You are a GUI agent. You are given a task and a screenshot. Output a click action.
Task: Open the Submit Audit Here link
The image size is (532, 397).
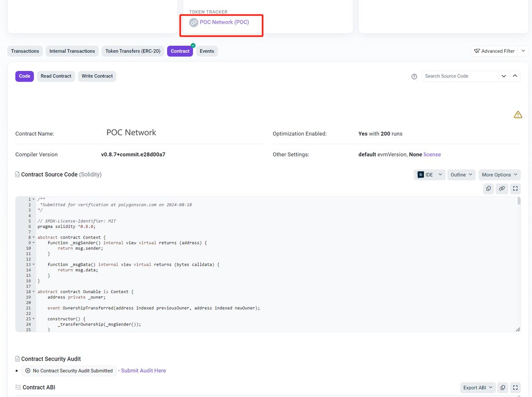pos(143,370)
